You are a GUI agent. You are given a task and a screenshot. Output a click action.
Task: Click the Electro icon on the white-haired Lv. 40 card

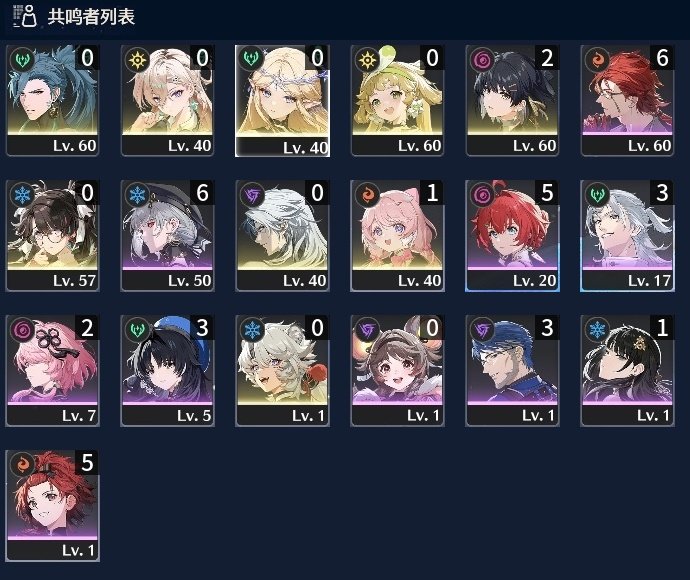[x=252, y=195]
